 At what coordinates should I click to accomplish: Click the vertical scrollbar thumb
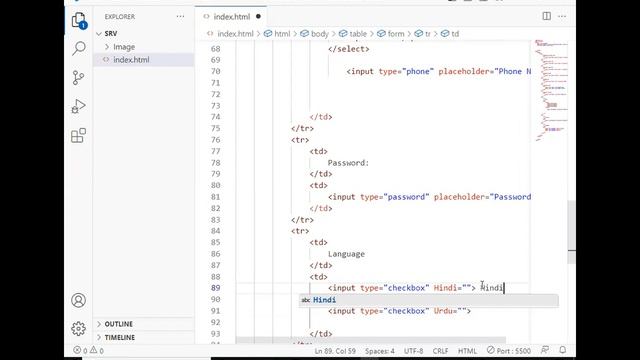572,232
